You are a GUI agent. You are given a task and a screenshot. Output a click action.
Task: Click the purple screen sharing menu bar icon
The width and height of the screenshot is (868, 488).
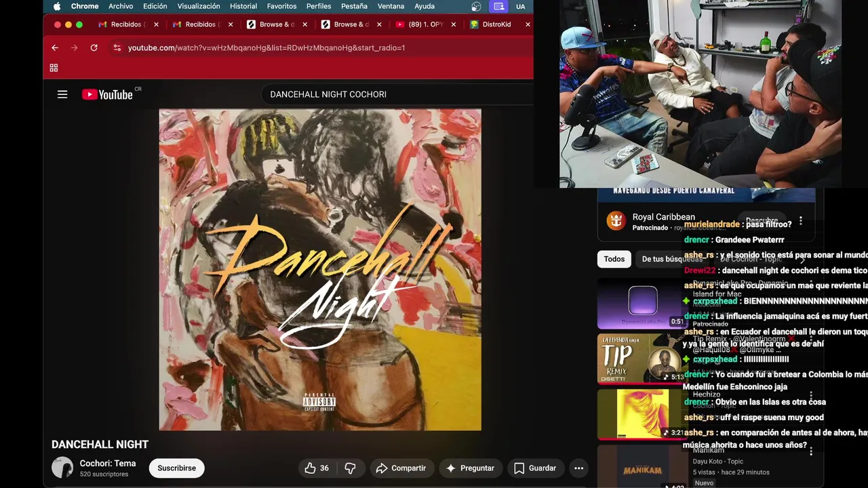coord(499,6)
